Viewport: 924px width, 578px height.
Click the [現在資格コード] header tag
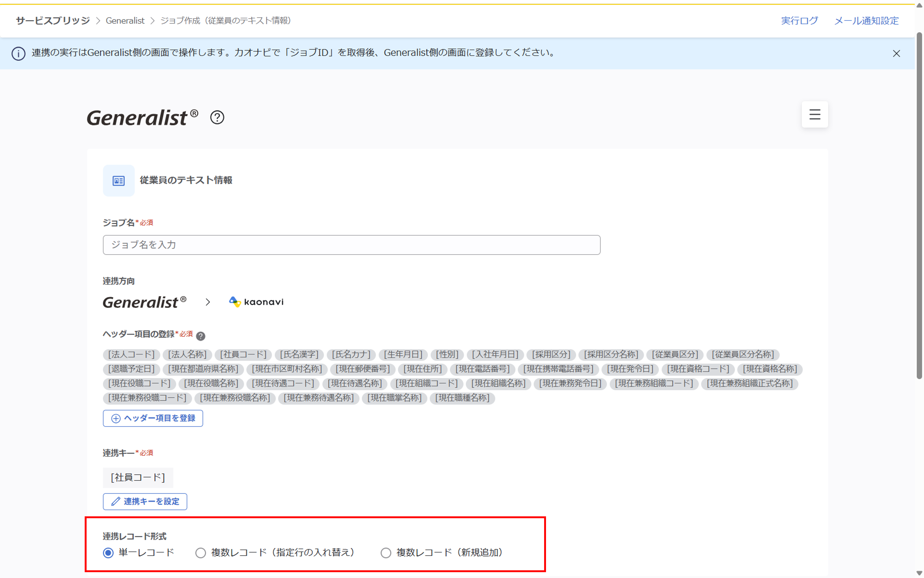(698, 369)
